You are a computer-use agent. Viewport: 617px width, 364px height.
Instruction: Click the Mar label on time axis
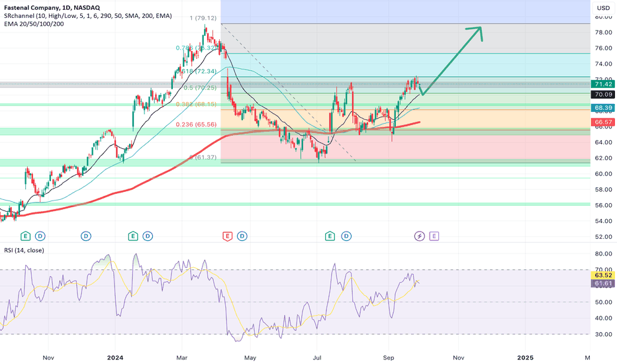click(x=182, y=357)
